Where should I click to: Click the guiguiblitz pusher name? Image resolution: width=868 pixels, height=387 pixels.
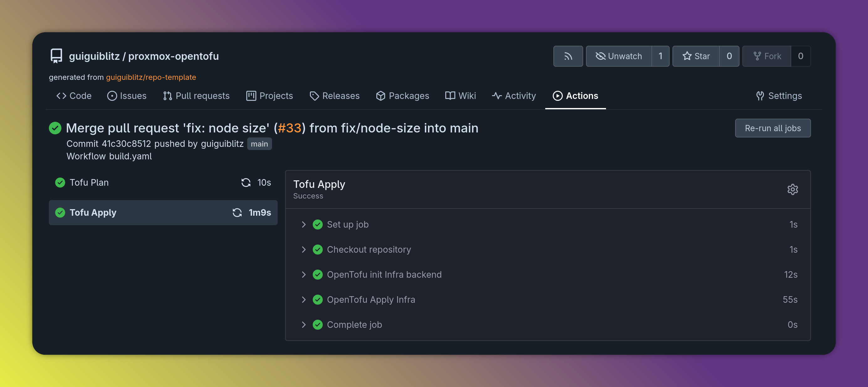coord(222,144)
